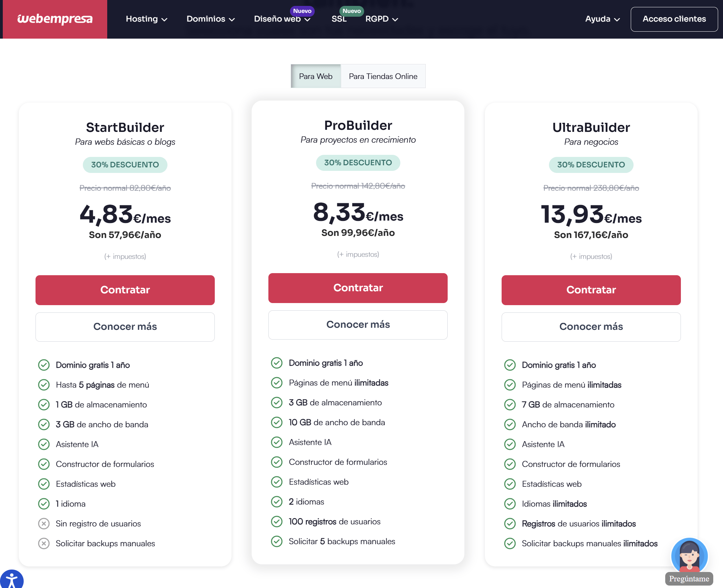Click the check beside Idiomas ilimitados in UltraBuilder
This screenshot has height=588, width=723.
coord(510,503)
